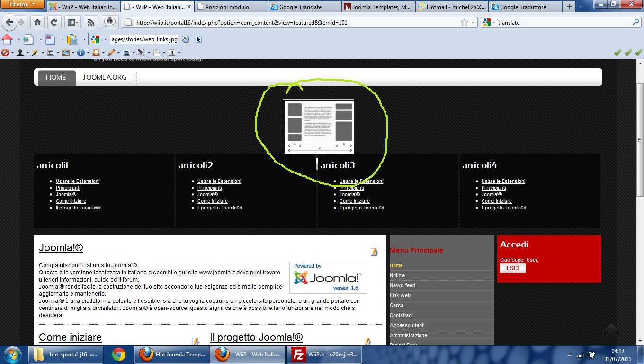Open the dropdown arrow beside the bookmark star
644x364 pixels.
(x=473, y=22)
